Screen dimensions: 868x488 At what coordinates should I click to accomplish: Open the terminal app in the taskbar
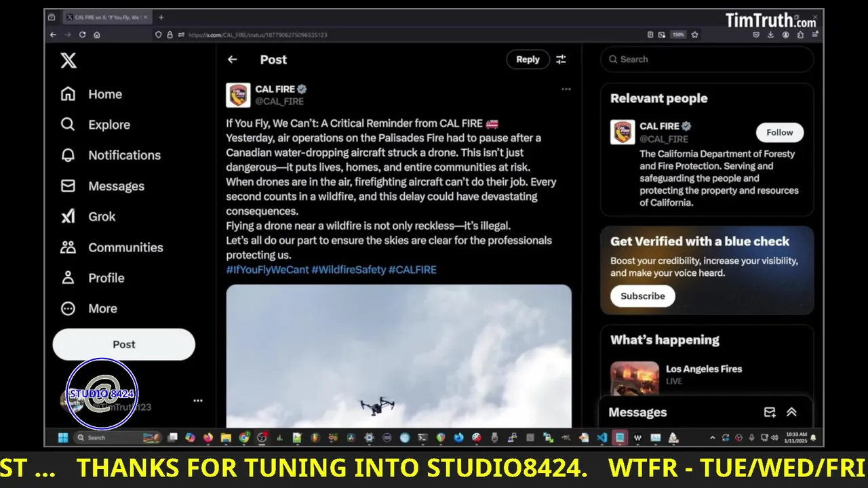click(422, 438)
